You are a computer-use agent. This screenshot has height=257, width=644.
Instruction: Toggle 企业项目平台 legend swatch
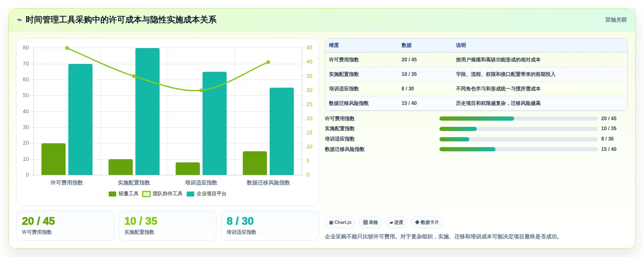pyautogui.click(x=190, y=194)
